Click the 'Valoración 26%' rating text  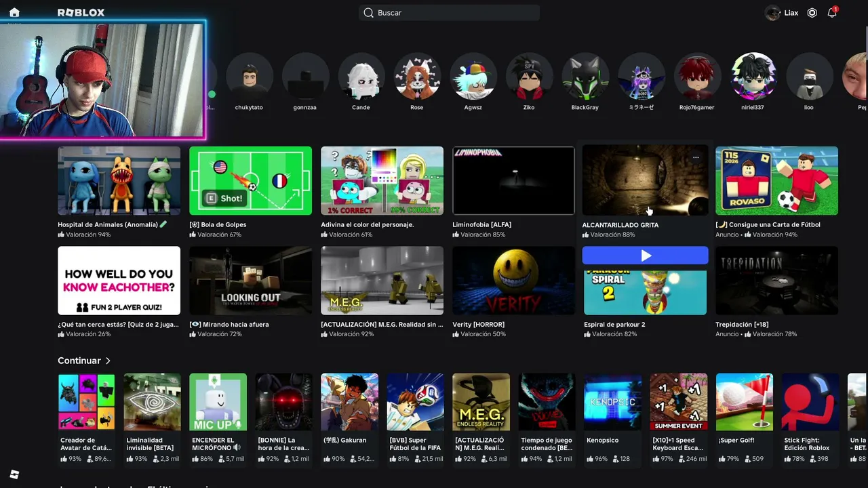(x=84, y=335)
